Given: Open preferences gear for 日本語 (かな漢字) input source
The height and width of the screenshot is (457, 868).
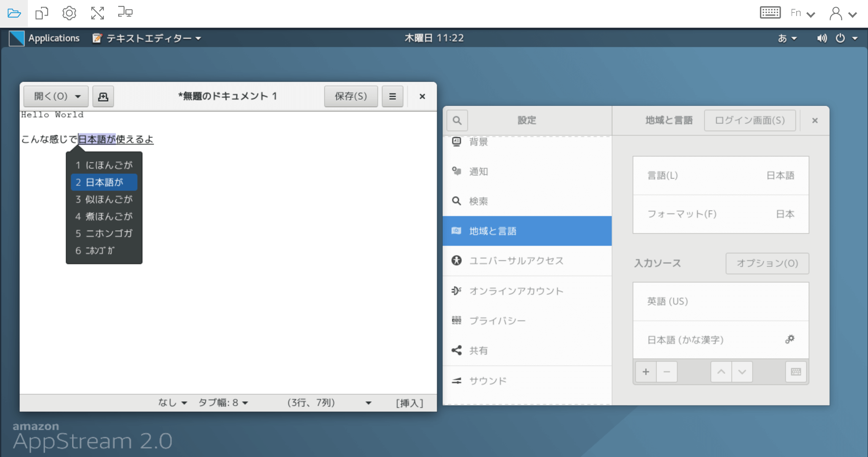Looking at the screenshot, I should click(x=790, y=339).
